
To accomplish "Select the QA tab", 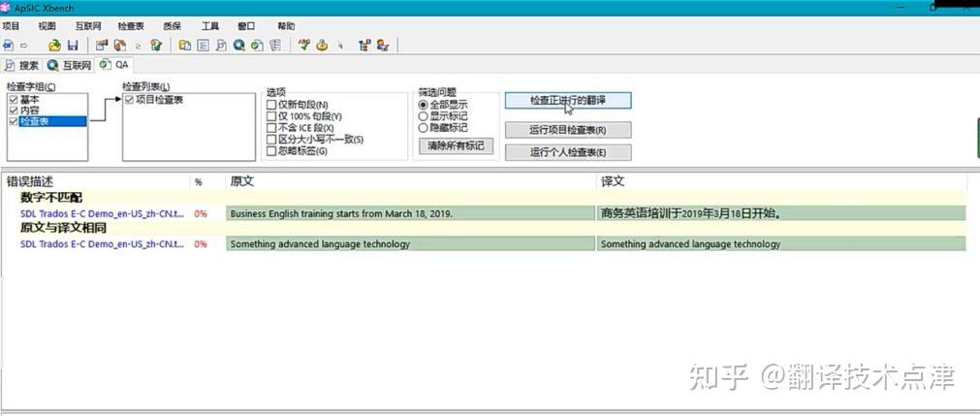I will [x=113, y=65].
